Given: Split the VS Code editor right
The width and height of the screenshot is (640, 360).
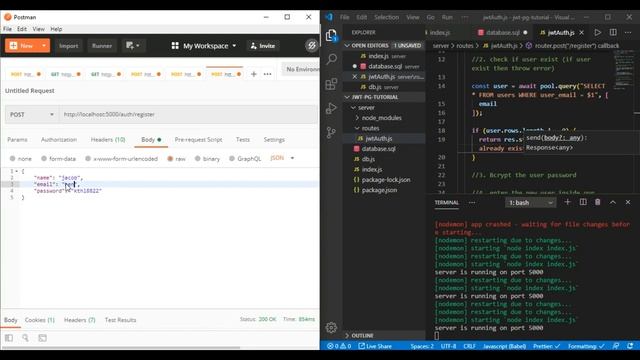Looking at the screenshot, I should tap(613, 32).
